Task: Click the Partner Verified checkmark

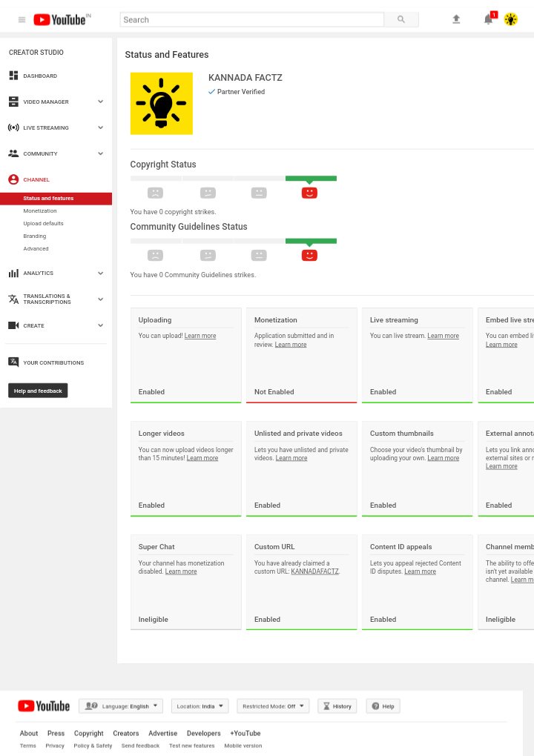Action: 211,92
